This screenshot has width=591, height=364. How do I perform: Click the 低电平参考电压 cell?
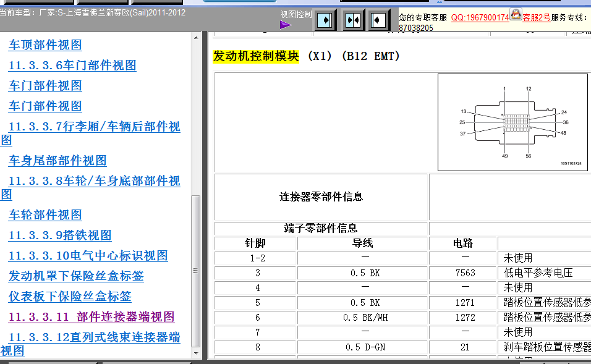coord(545,273)
